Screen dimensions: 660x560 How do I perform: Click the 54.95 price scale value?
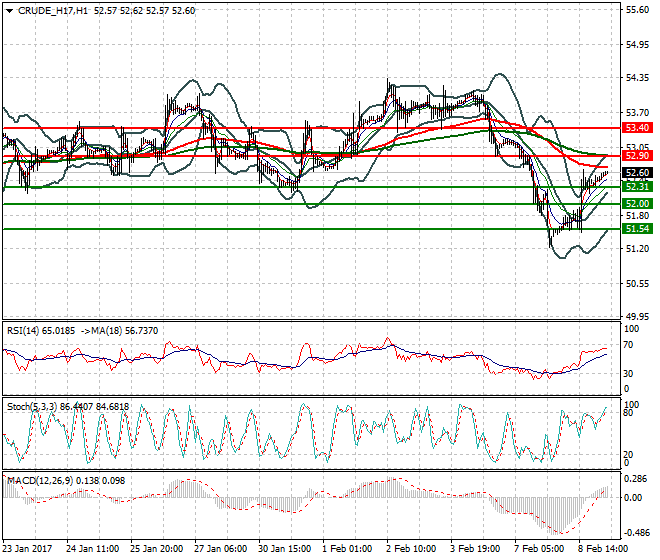point(637,45)
